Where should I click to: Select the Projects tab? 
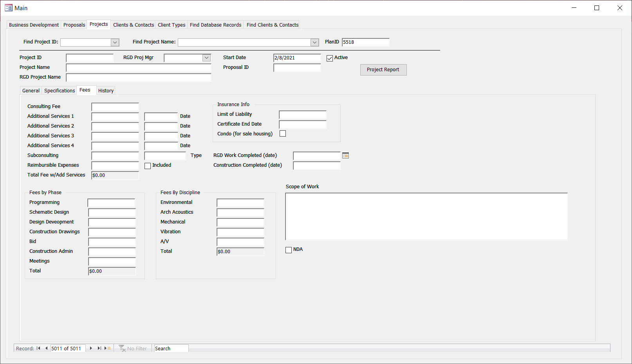(x=99, y=24)
